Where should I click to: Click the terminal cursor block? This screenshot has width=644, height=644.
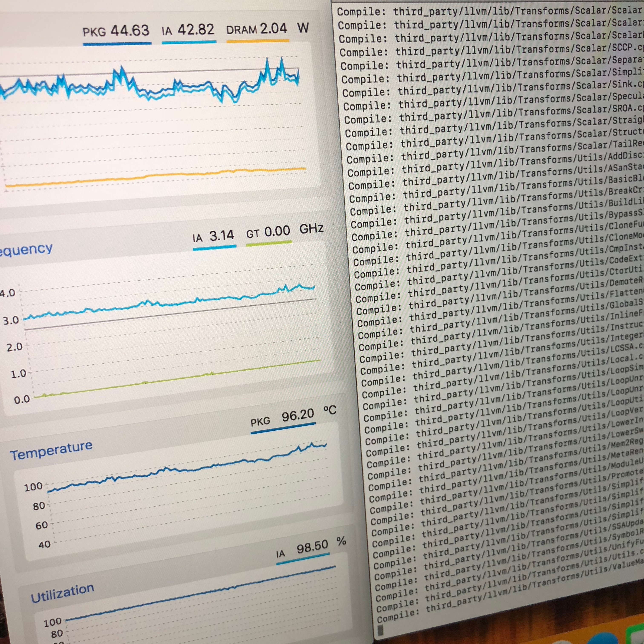[x=381, y=630]
